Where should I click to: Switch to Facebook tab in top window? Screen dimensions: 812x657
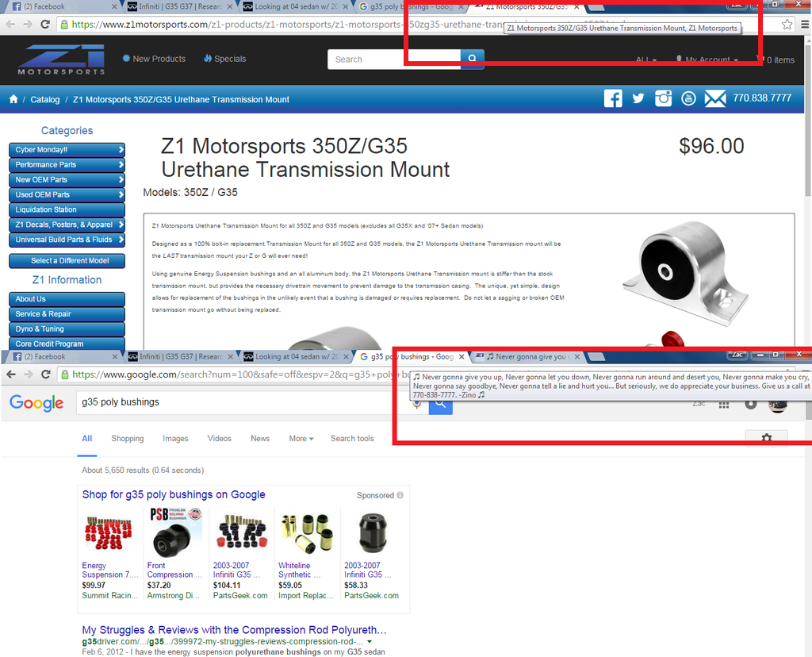63,6
